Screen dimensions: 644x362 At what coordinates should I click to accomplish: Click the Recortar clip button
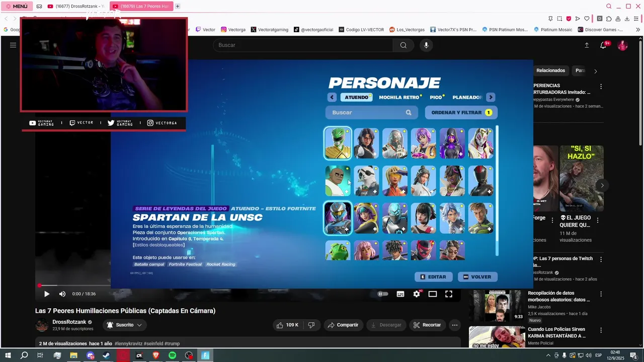(427, 325)
